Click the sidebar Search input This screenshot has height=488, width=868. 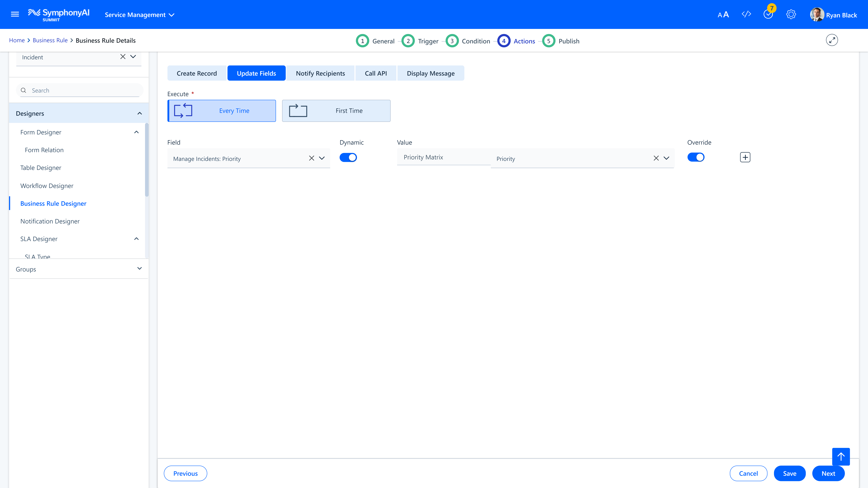point(80,90)
